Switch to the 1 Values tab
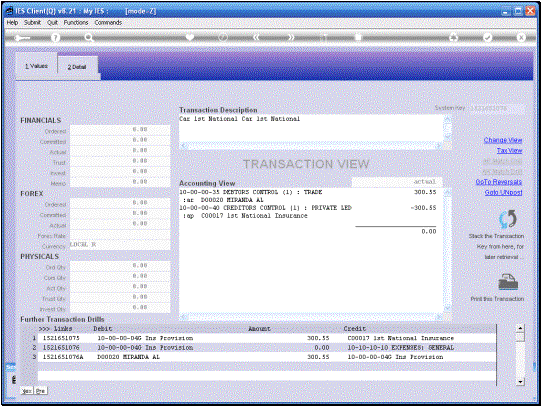Screen dimensions: 541x406 click(x=36, y=66)
